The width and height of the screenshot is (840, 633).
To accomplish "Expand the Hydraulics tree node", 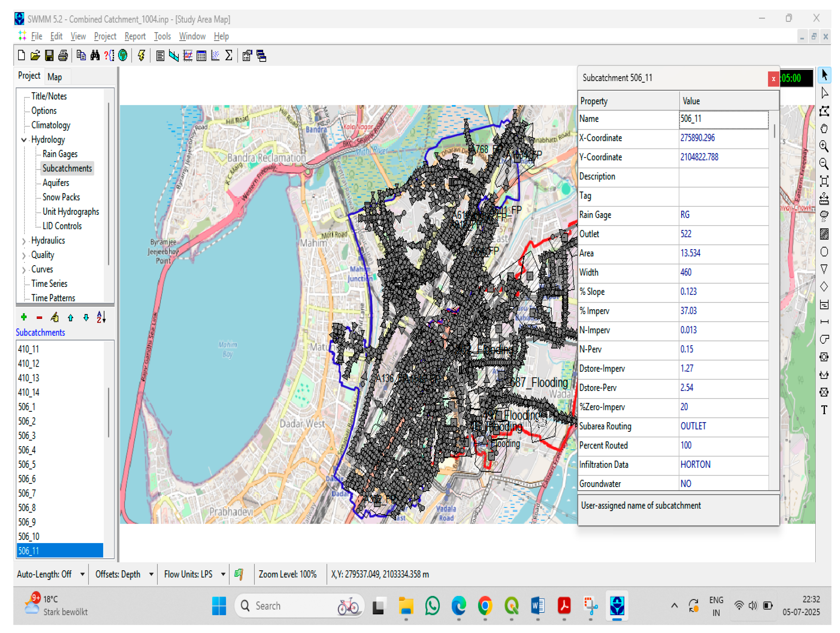I will pos(24,241).
